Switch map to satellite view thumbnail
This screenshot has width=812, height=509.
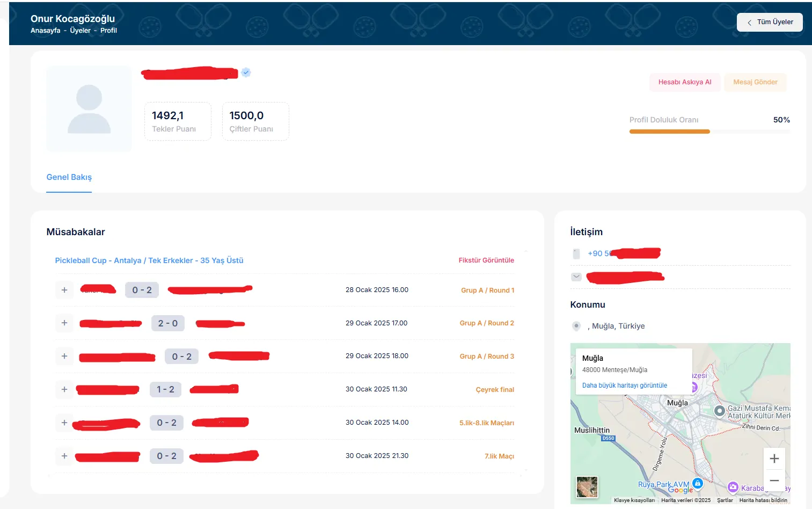pyautogui.click(x=587, y=487)
